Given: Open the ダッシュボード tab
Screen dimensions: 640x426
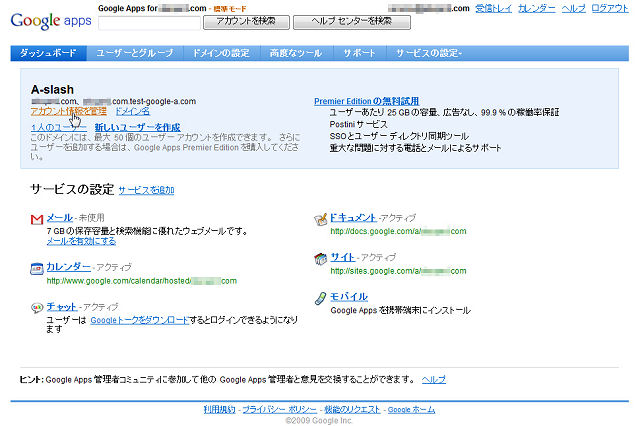Looking at the screenshot, I should tap(48, 53).
